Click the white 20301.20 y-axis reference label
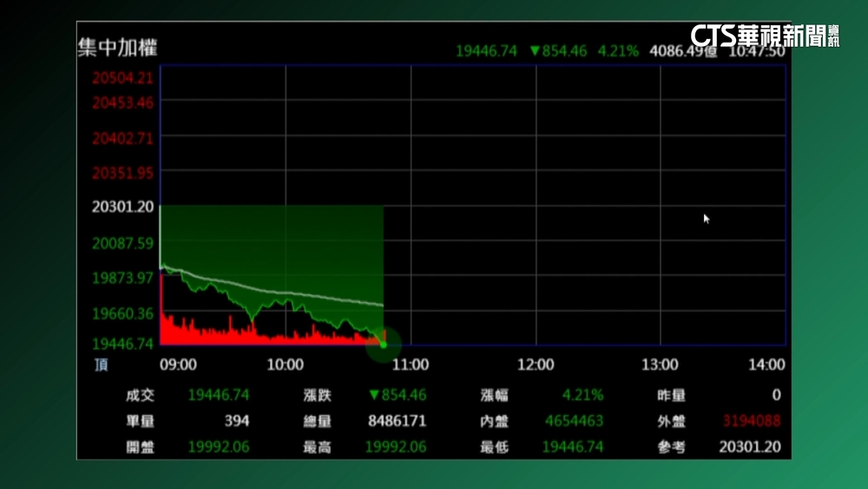This screenshot has height=489, width=868. tap(122, 207)
